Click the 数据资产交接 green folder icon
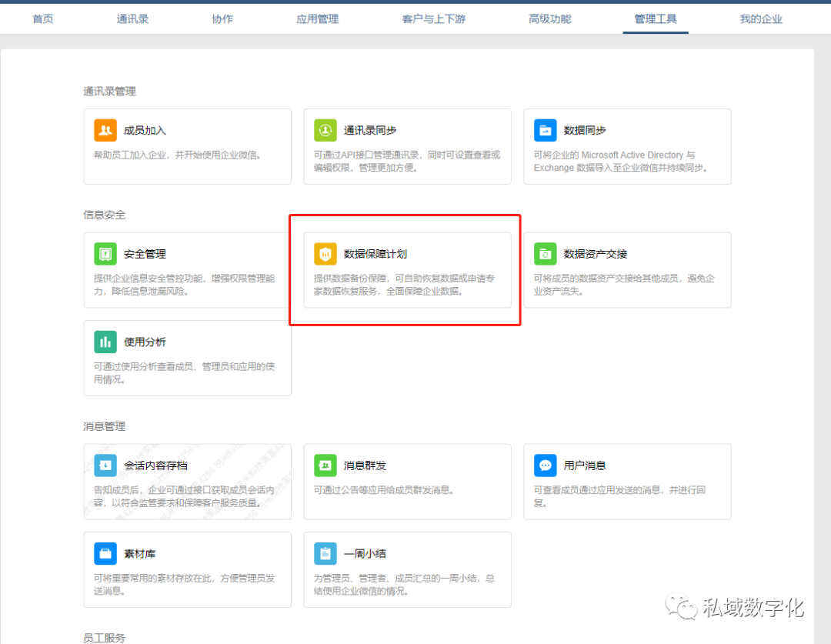 [546, 254]
